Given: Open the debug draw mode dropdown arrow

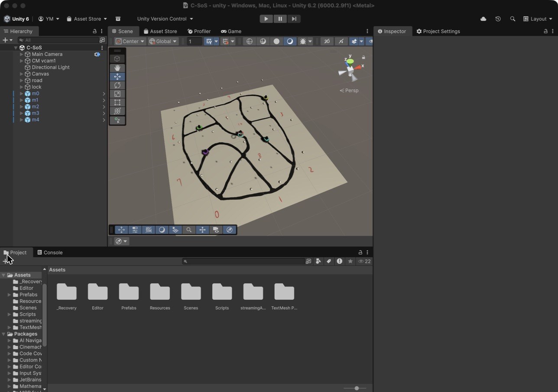Looking at the screenshot, I should (x=310, y=41).
